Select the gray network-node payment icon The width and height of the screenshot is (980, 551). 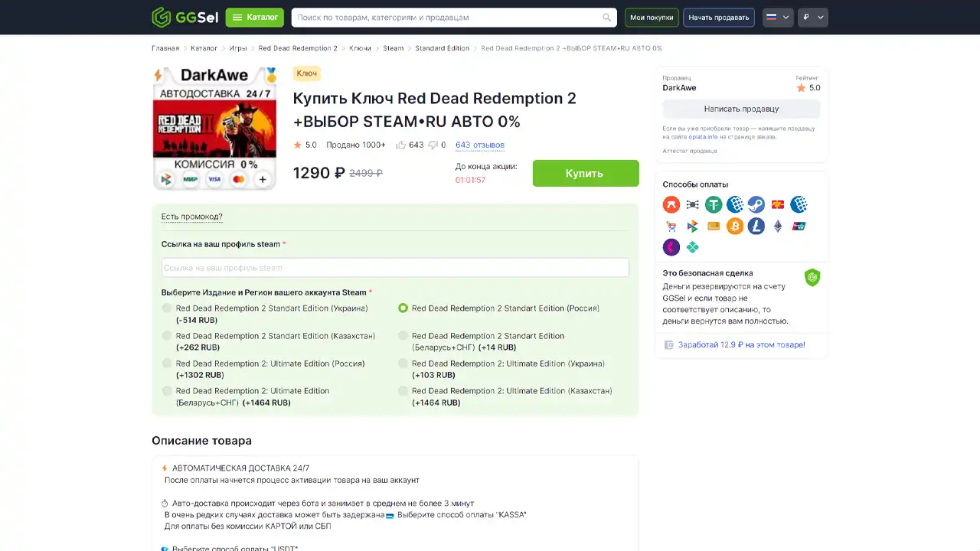tap(692, 204)
